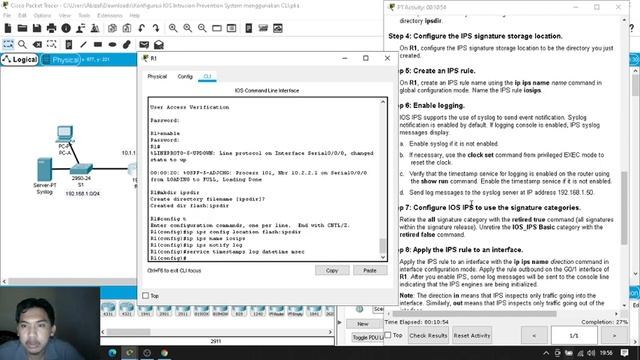The height and width of the screenshot is (360, 640).
Task: Open file using the folder icon
Action: coord(22,28)
